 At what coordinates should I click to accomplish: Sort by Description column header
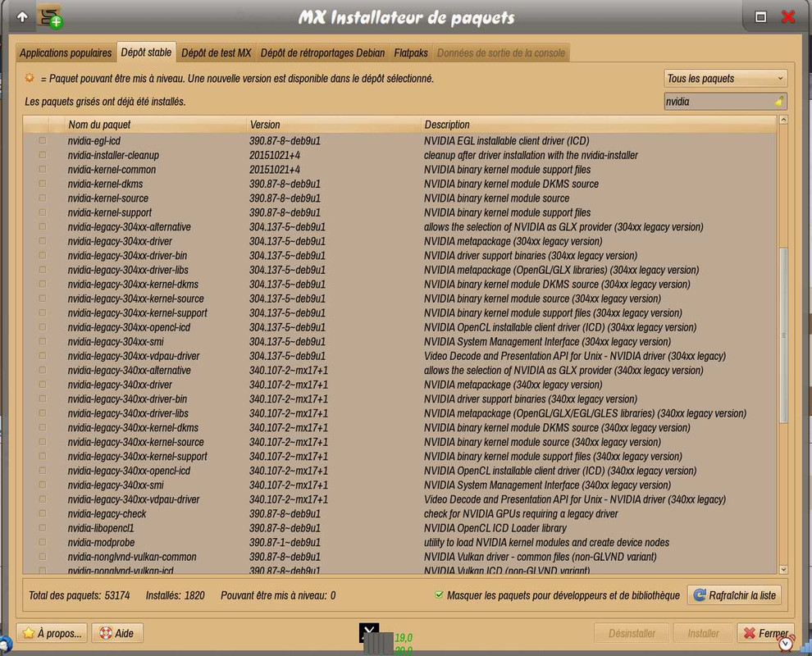pyautogui.click(x=598, y=125)
